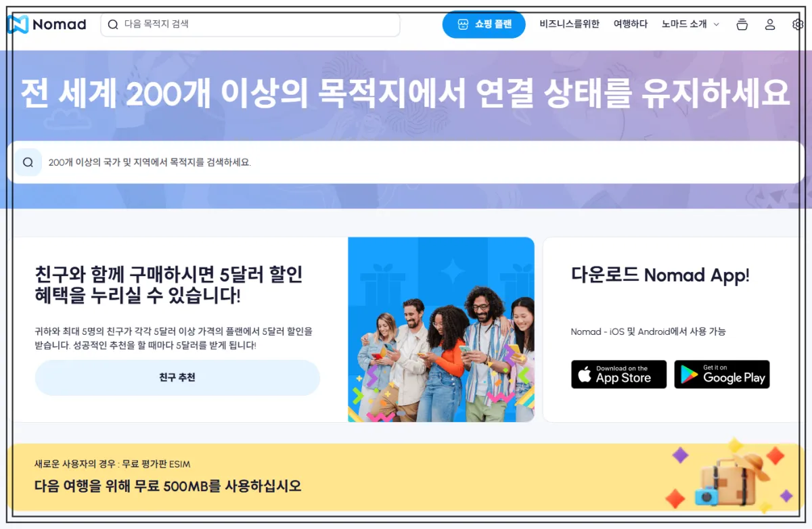
Task: Expand the 노마드 소개 dropdown
Action: point(690,24)
